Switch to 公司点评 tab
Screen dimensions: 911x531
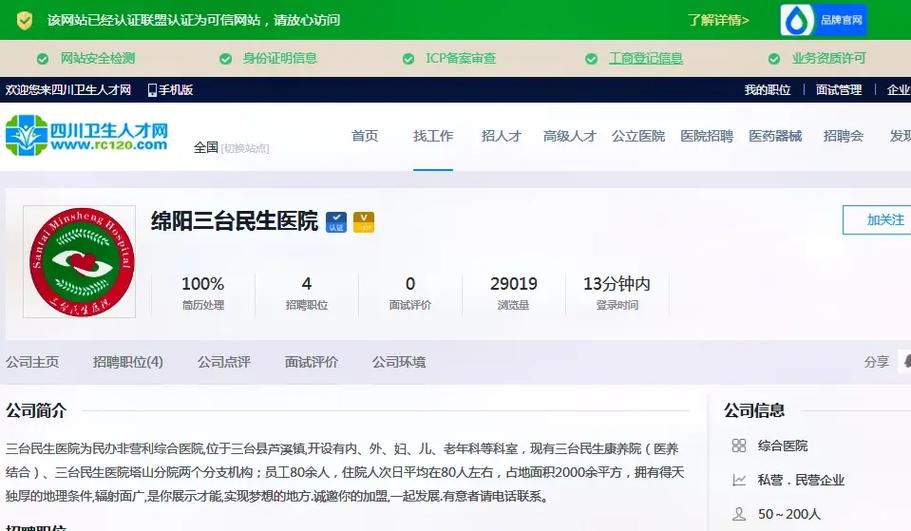point(224,363)
